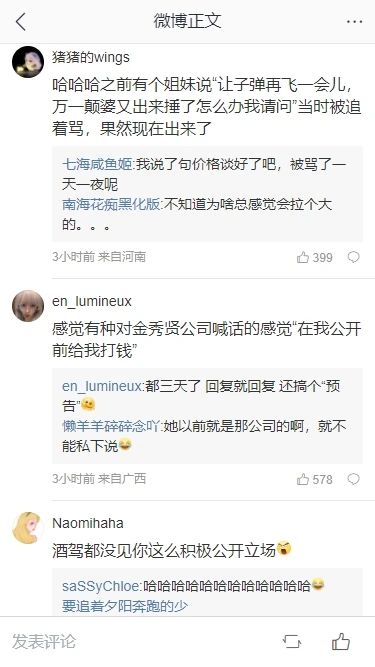Viewport: 375px width, 667px height.
Task: Open username link 要追着夕阳奔跑的少
Action: coord(125,606)
